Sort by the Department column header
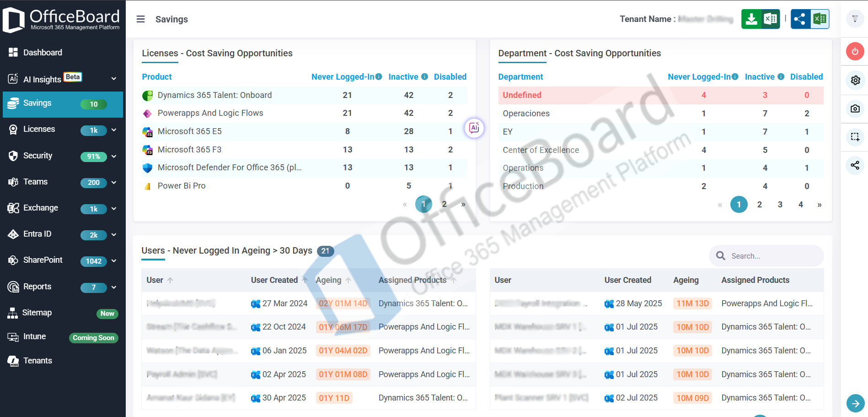Image resolution: width=868 pixels, height=417 pixels. click(x=520, y=77)
